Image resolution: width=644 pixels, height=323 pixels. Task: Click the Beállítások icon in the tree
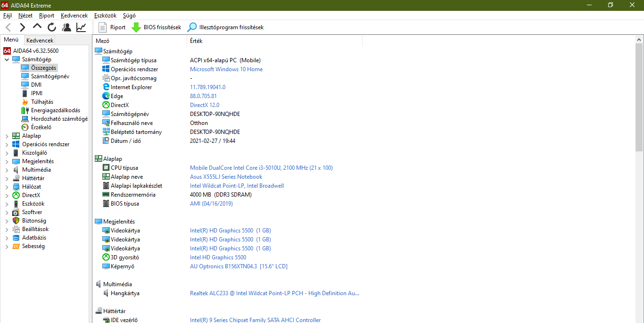16,229
